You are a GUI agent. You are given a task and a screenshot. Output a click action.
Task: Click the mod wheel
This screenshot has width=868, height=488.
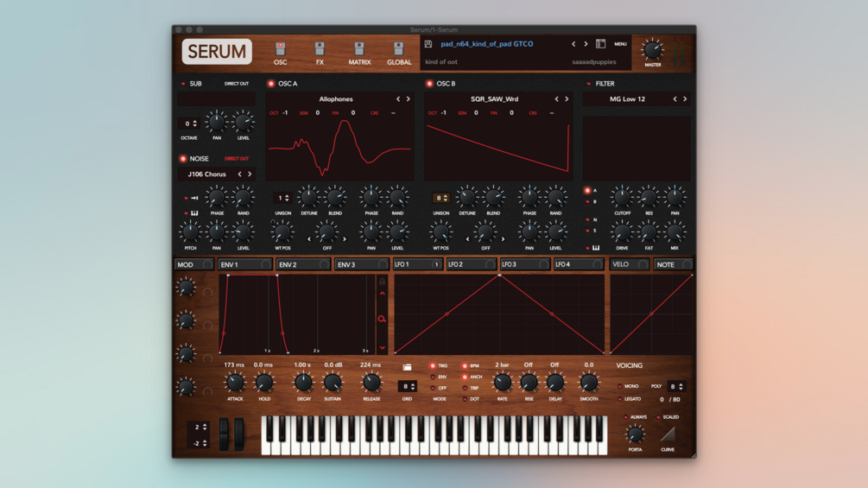coord(238,434)
